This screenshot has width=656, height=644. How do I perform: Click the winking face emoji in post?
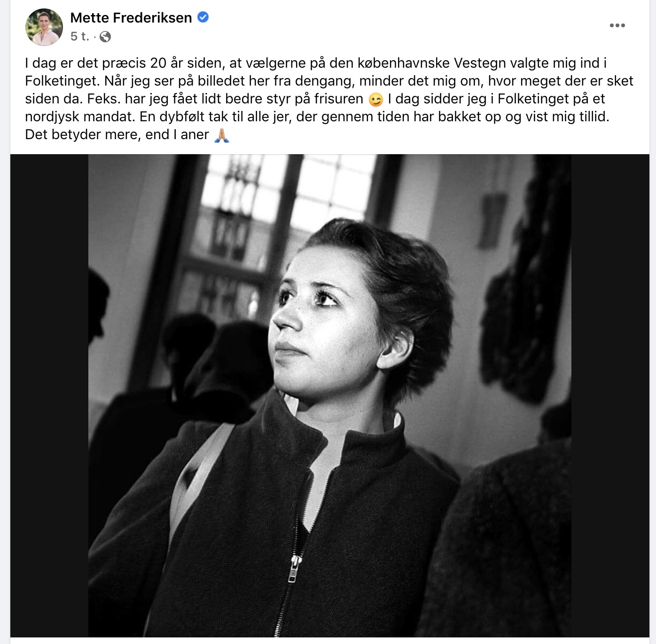click(376, 100)
